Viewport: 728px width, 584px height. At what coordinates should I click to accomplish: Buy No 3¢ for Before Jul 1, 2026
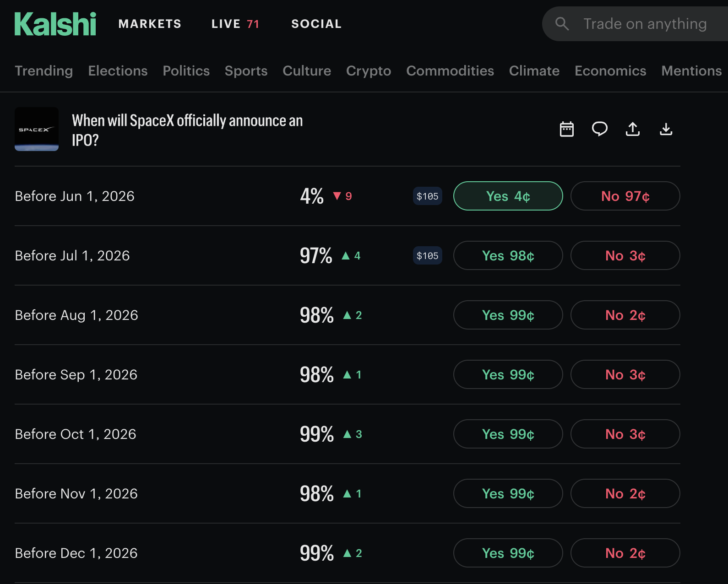[x=625, y=255]
